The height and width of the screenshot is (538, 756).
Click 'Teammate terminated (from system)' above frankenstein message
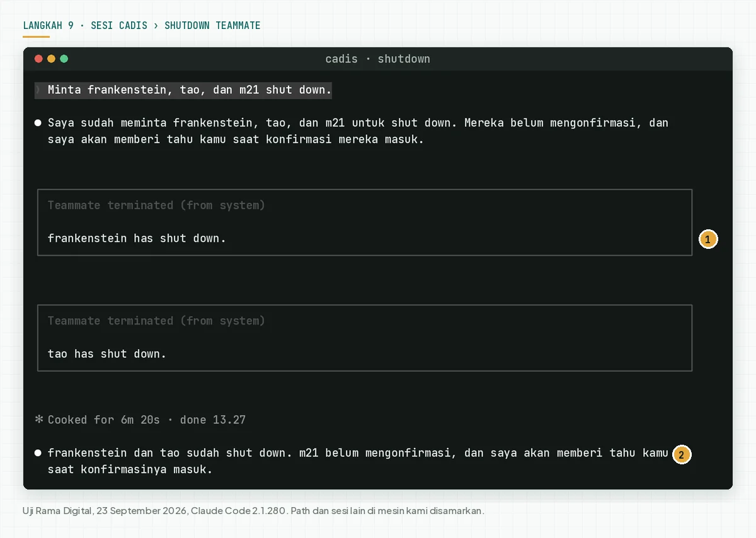(x=156, y=205)
